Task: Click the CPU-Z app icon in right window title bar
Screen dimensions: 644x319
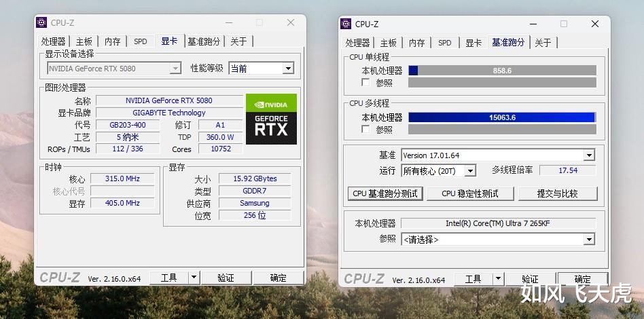Action: tap(346, 24)
